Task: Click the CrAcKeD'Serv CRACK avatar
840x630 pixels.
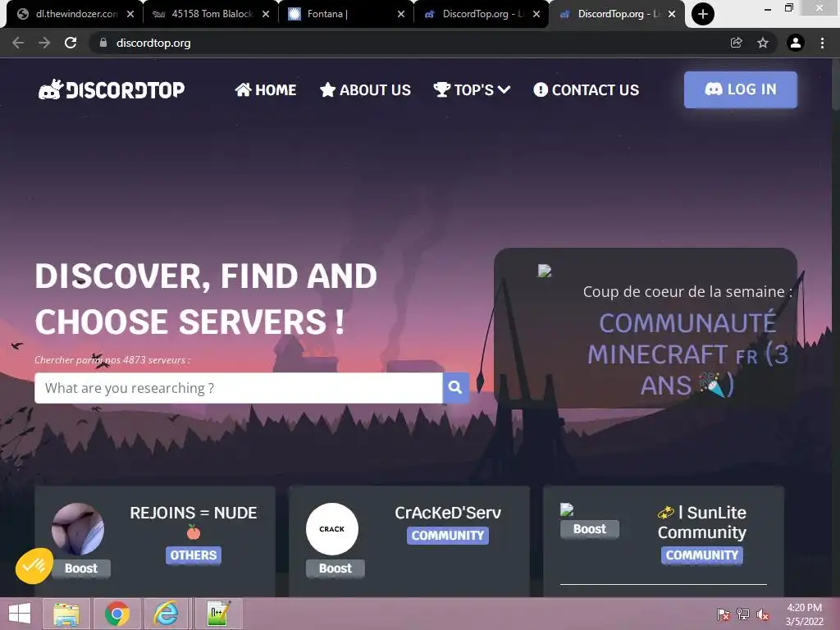Action: pos(332,529)
